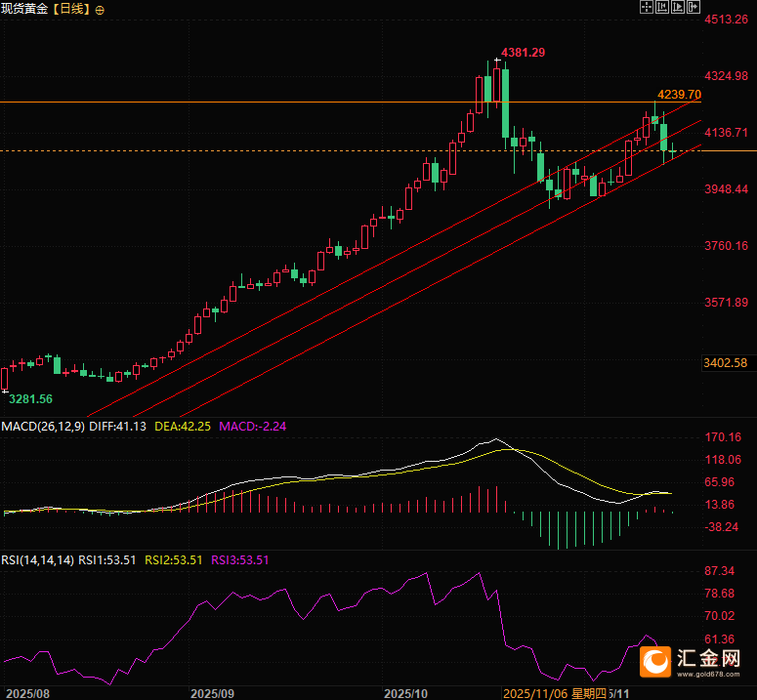Click the magenta RSI3:53.51 indicator value
The image size is (757, 700).
click(x=240, y=560)
